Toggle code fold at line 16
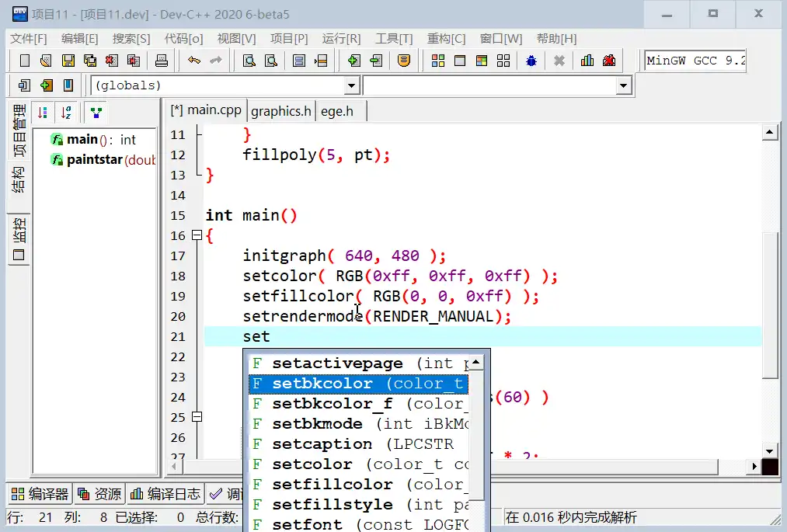The height and width of the screenshot is (532, 787). tap(197, 235)
